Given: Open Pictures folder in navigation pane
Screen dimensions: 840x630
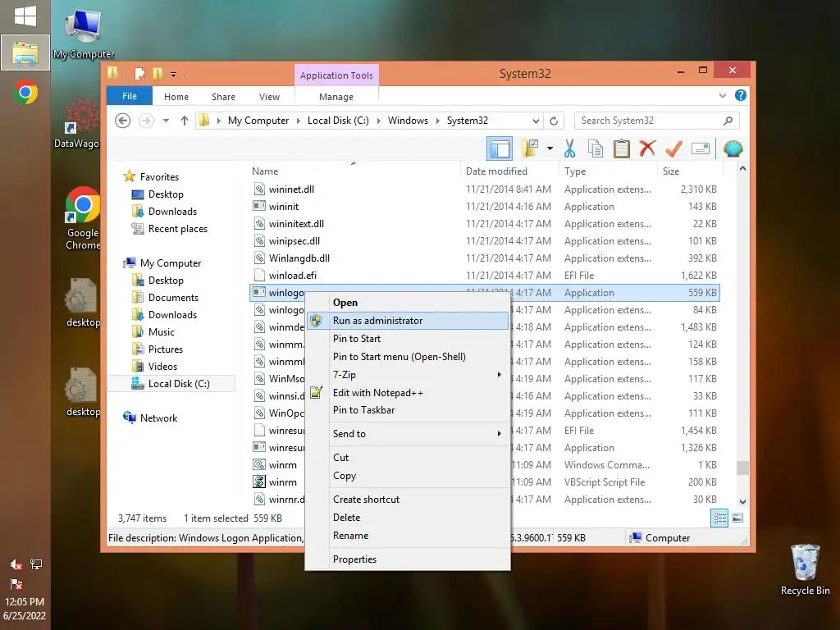Looking at the screenshot, I should click(166, 349).
